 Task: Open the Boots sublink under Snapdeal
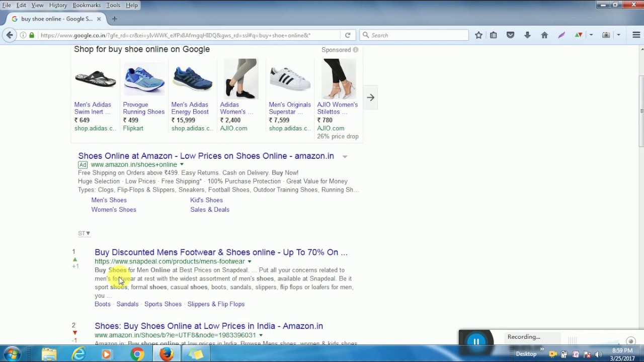pyautogui.click(x=103, y=304)
